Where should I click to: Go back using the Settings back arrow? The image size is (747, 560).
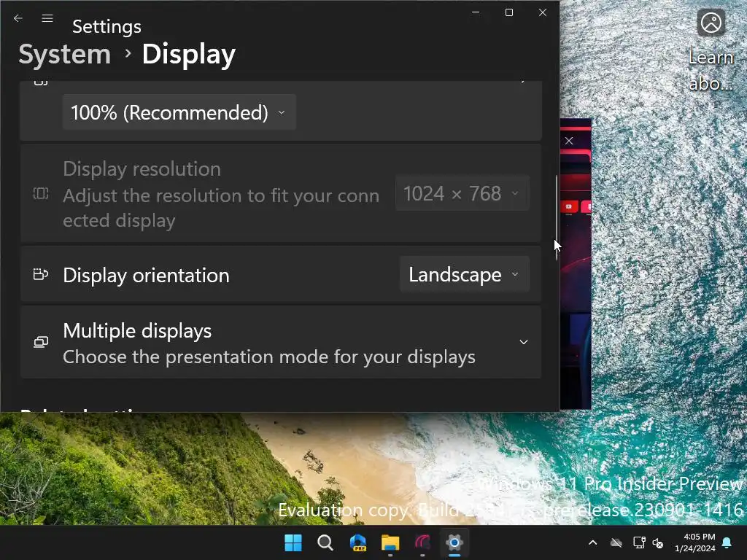coord(18,18)
